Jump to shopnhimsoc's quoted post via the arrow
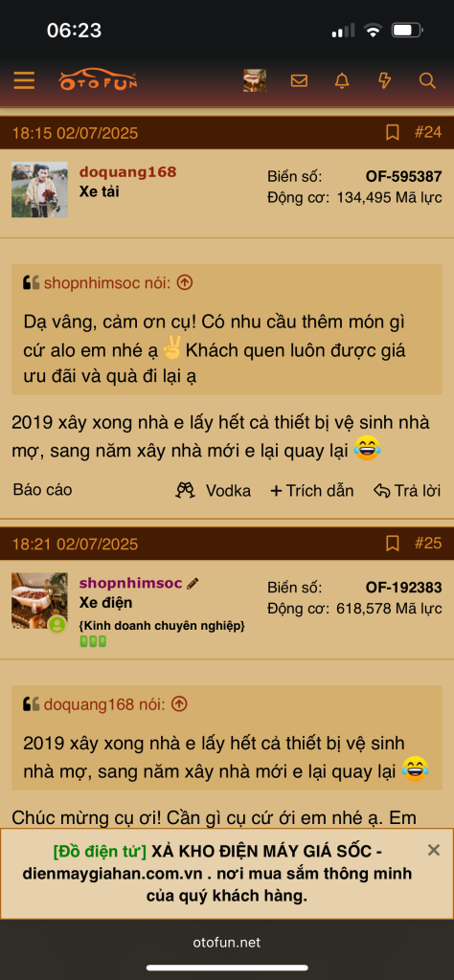The image size is (454, 980). click(x=185, y=283)
